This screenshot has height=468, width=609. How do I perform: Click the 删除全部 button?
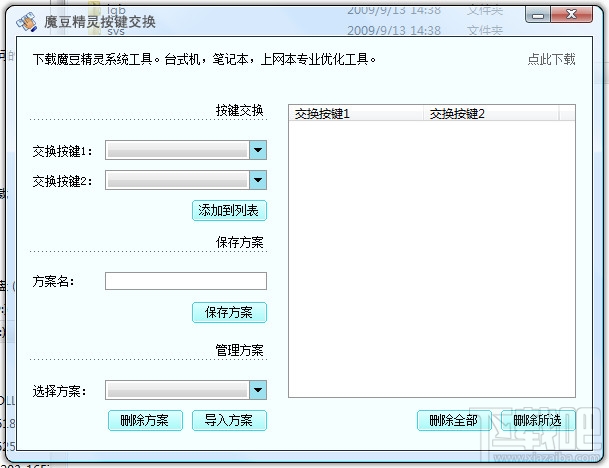(x=454, y=420)
